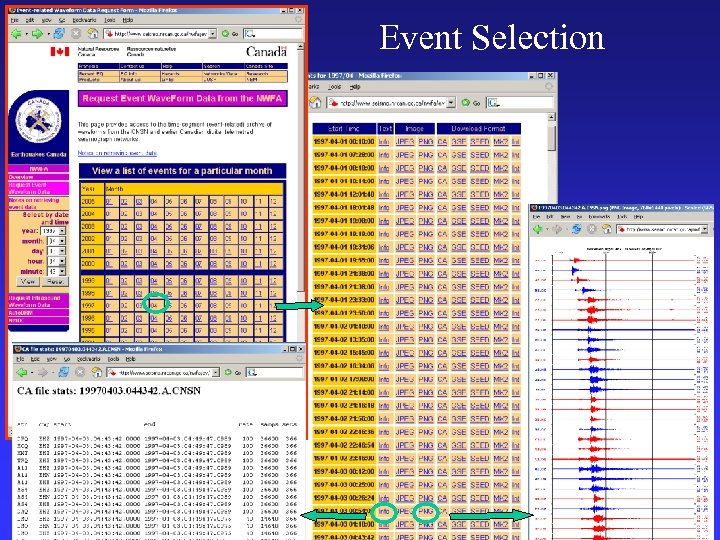Click the Canadian flag icon on the request page
Viewport: 720px width, 540px height.
[x=60, y=51]
